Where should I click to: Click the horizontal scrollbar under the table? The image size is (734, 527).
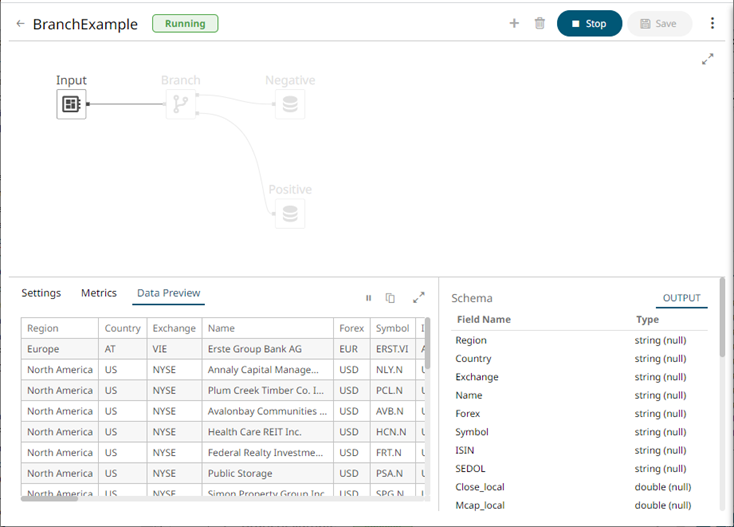click(200, 497)
